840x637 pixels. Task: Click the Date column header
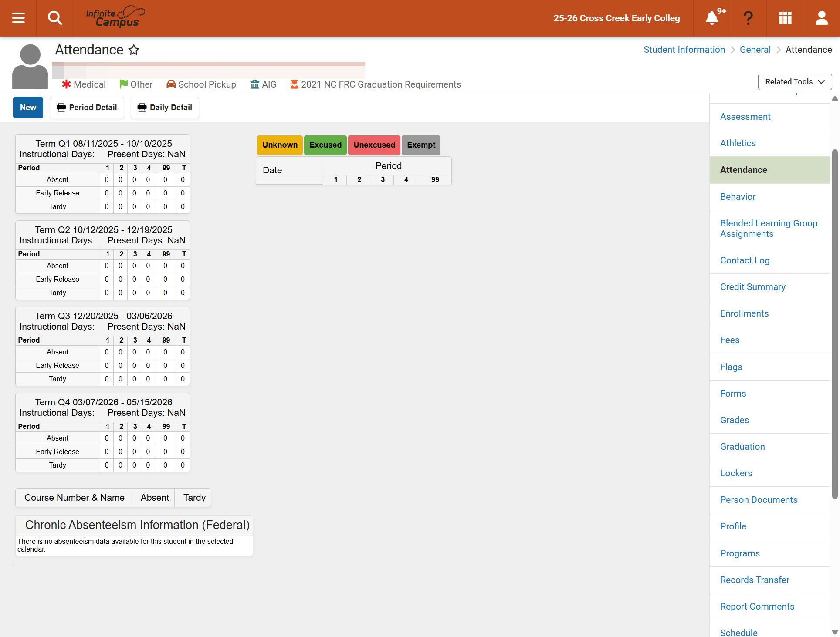(x=289, y=170)
